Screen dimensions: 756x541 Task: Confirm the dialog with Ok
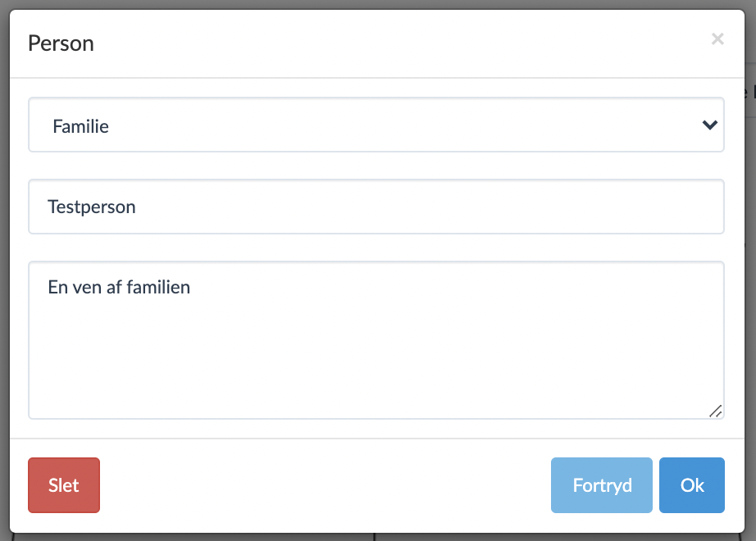692,485
